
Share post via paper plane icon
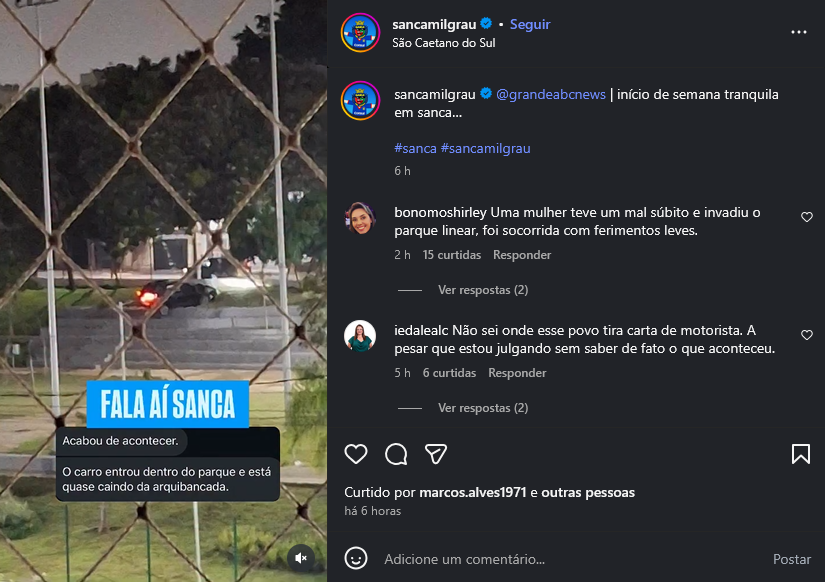click(436, 454)
